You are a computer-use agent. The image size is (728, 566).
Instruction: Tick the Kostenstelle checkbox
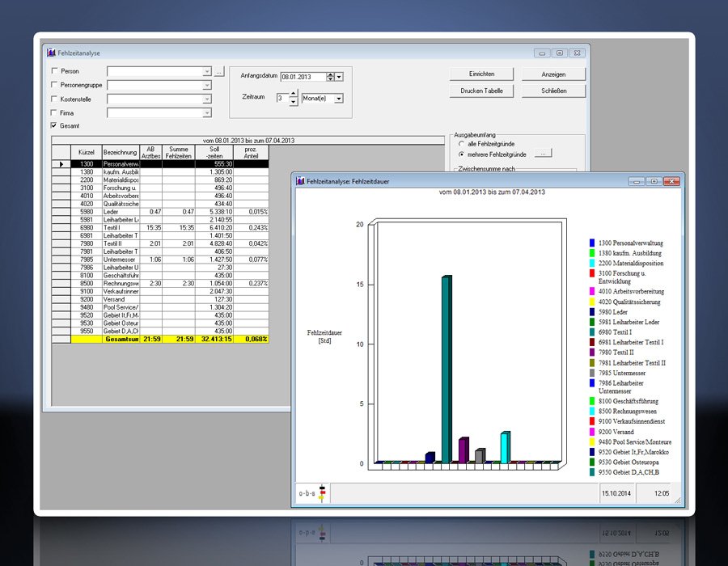pyautogui.click(x=54, y=99)
